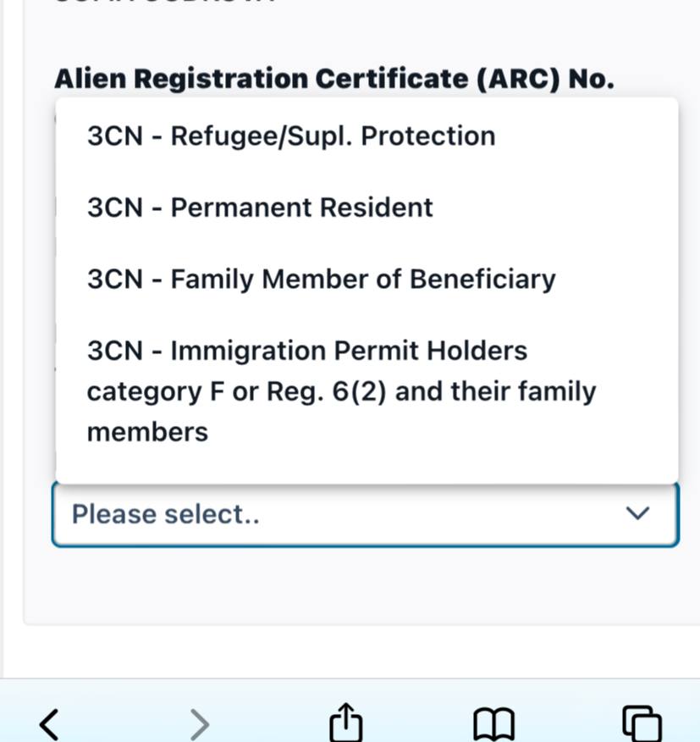This screenshot has width=700, height=742.
Task: Select the Family Member beneficiary entry
Action: [321, 280]
